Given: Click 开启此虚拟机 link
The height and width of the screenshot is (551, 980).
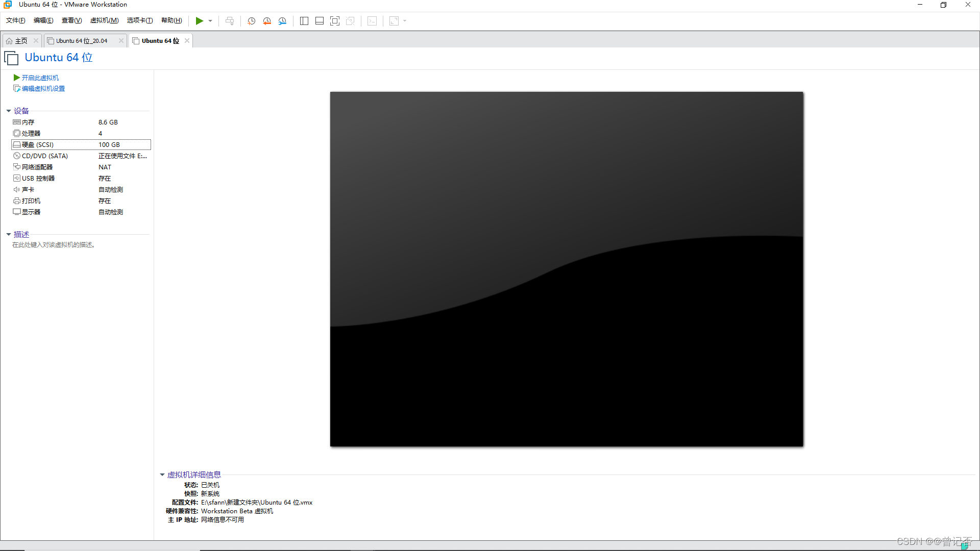Looking at the screenshot, I should pos(40,78).
